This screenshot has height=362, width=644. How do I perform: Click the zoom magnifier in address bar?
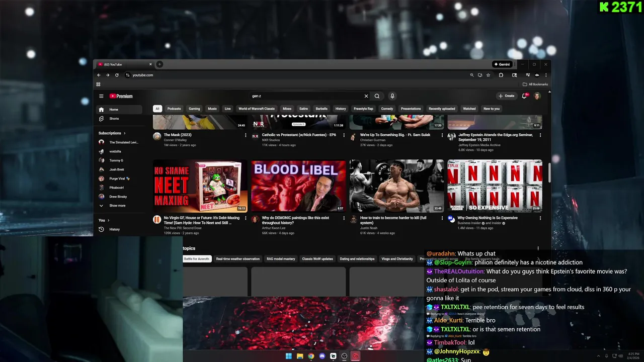472,75
